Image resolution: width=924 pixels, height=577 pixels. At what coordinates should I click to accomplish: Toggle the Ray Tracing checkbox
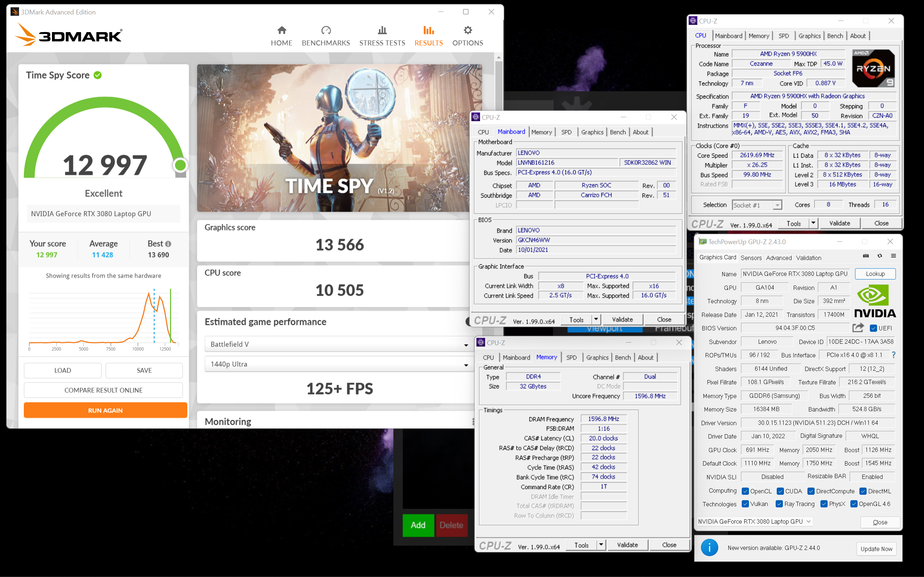(779, 504)
